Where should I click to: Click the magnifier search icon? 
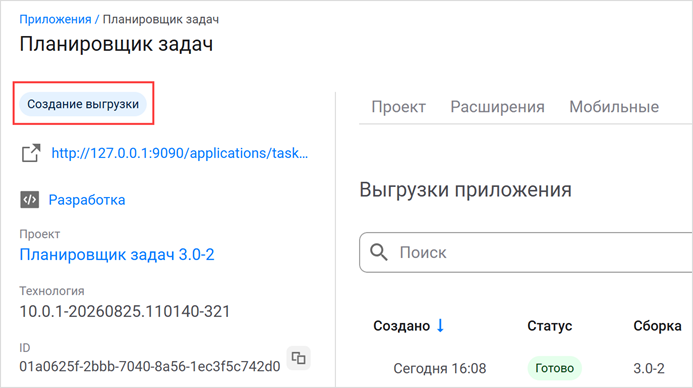(x=379, y=252)
